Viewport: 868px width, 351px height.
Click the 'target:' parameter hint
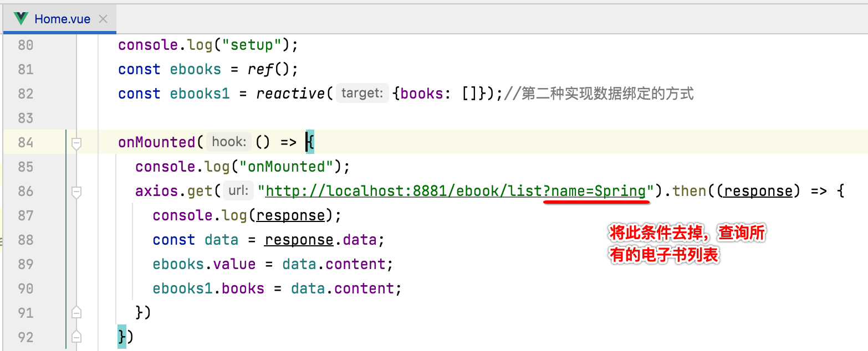point(362,94)
